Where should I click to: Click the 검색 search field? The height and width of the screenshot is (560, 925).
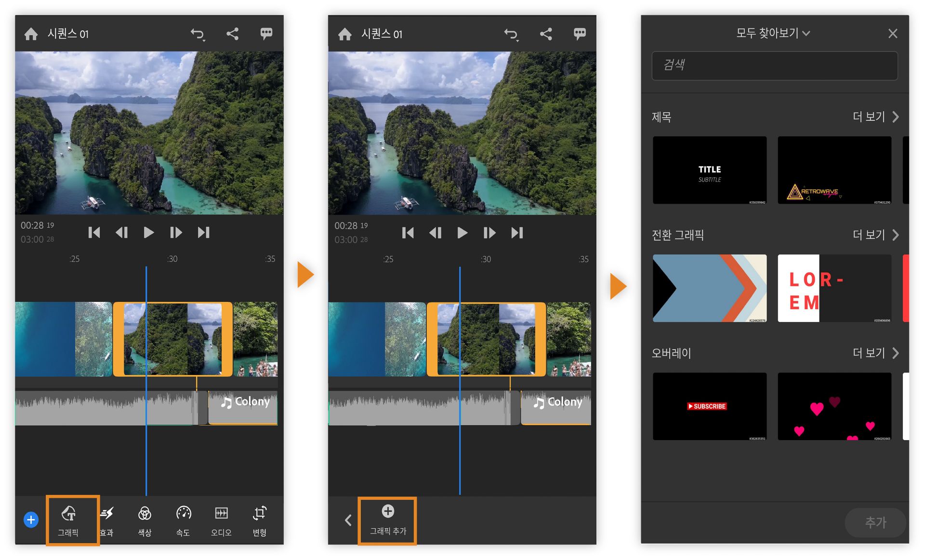(x=774, y=65)
